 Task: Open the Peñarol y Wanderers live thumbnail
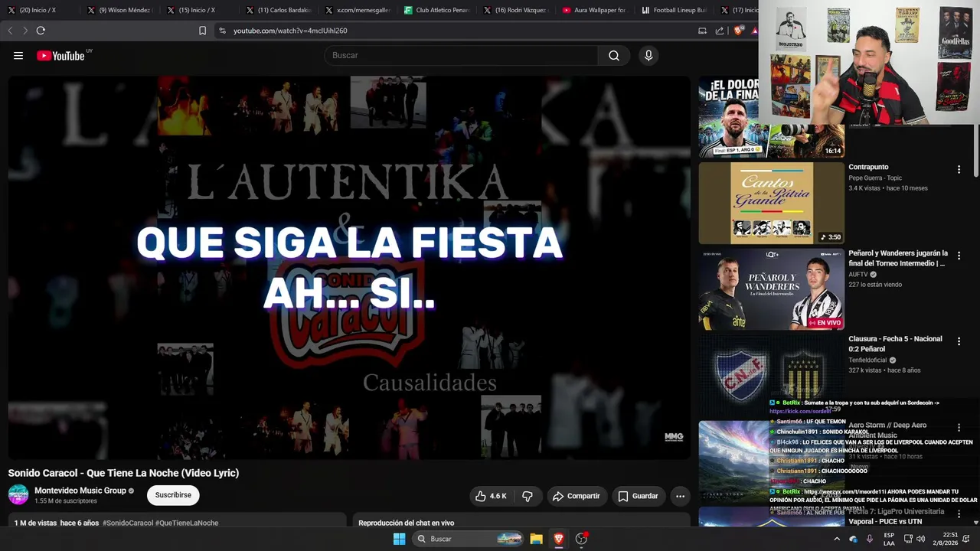click(772, 289)
